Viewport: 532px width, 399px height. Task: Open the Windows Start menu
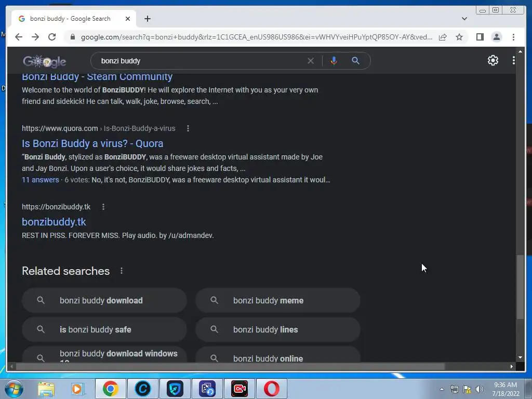pos(14,389)
